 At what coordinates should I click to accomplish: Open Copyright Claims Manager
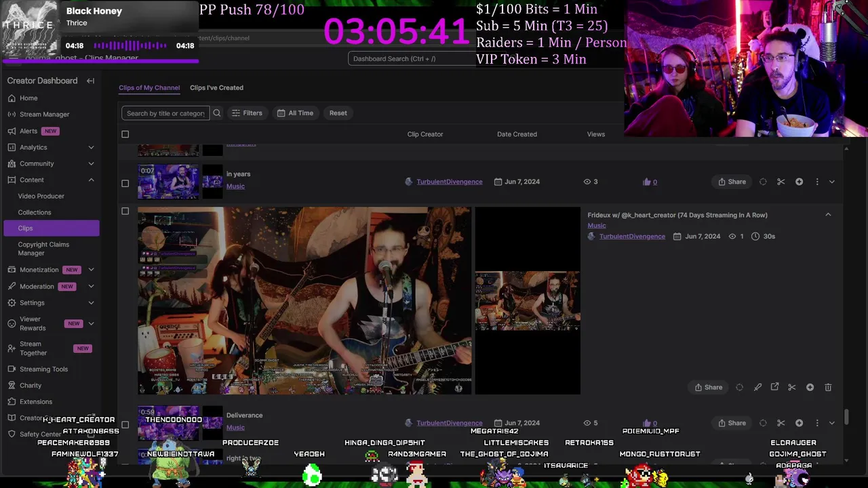point(43,249)
